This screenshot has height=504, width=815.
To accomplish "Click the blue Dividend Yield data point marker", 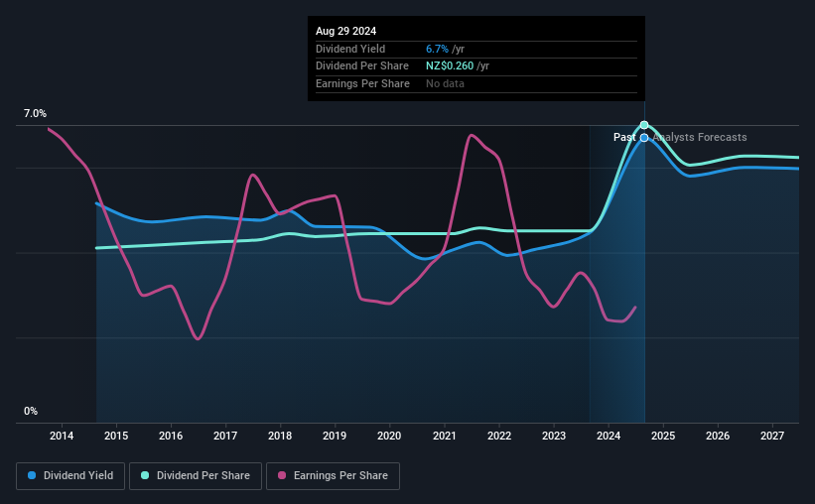I will coord(644,138).
